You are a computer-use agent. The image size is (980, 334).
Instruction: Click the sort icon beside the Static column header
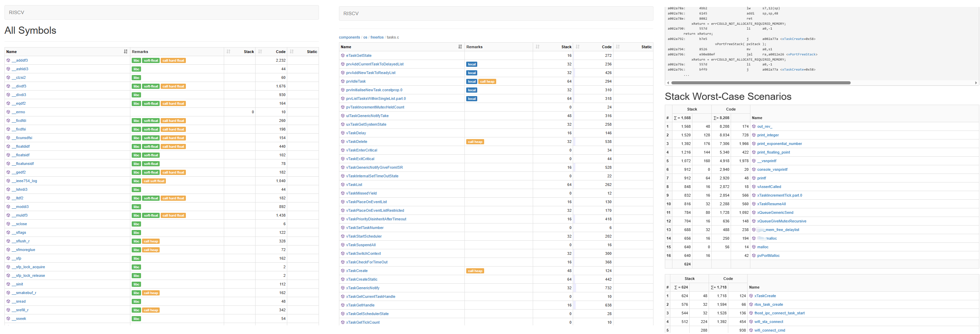pyautogui.click(x=292, y=51)
